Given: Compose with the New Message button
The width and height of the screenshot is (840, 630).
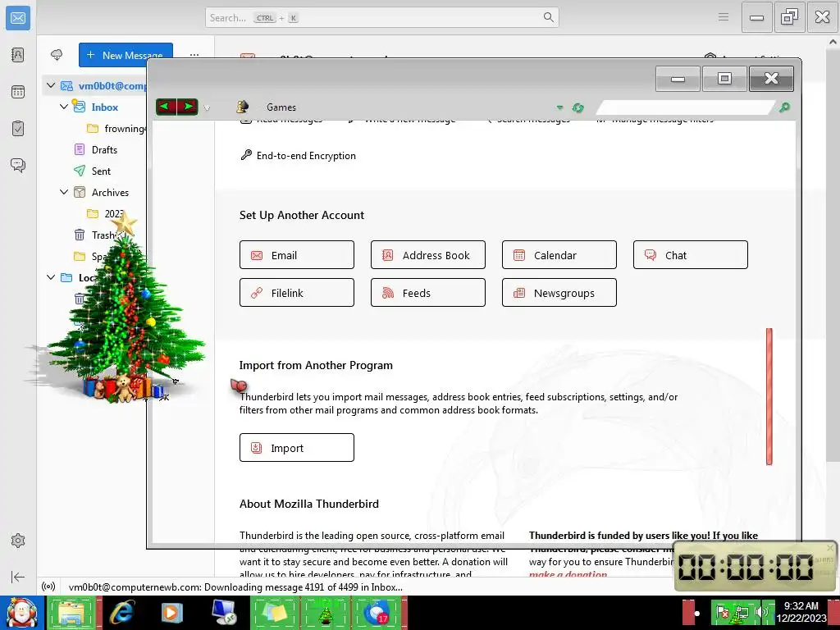Looking at the screenshot, I should (x=126, y=55).
